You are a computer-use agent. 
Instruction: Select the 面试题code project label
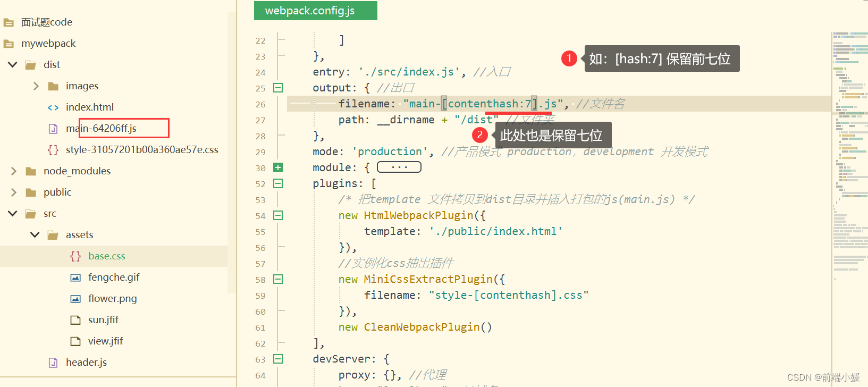pyautogui.click(x=47, y=22)
